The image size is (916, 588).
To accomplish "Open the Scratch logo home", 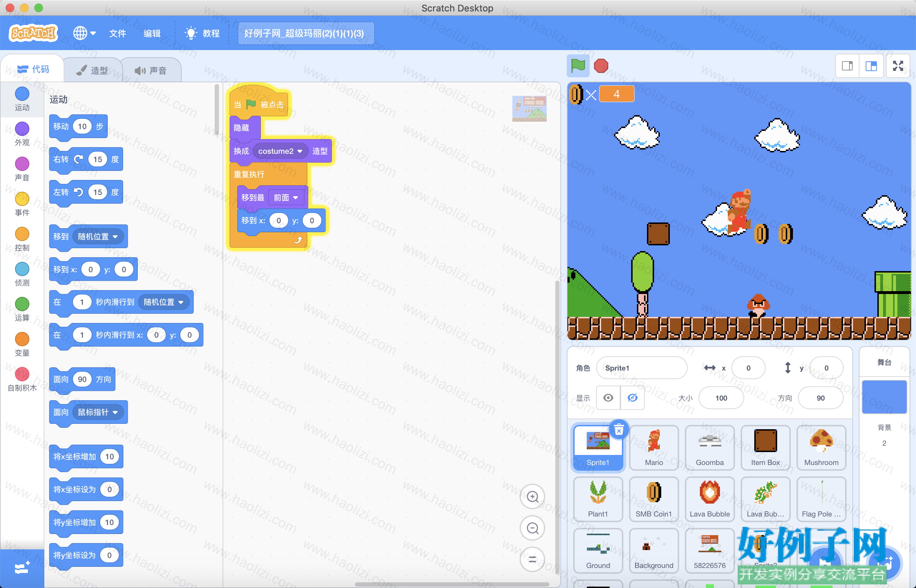I will pos(33,33).
